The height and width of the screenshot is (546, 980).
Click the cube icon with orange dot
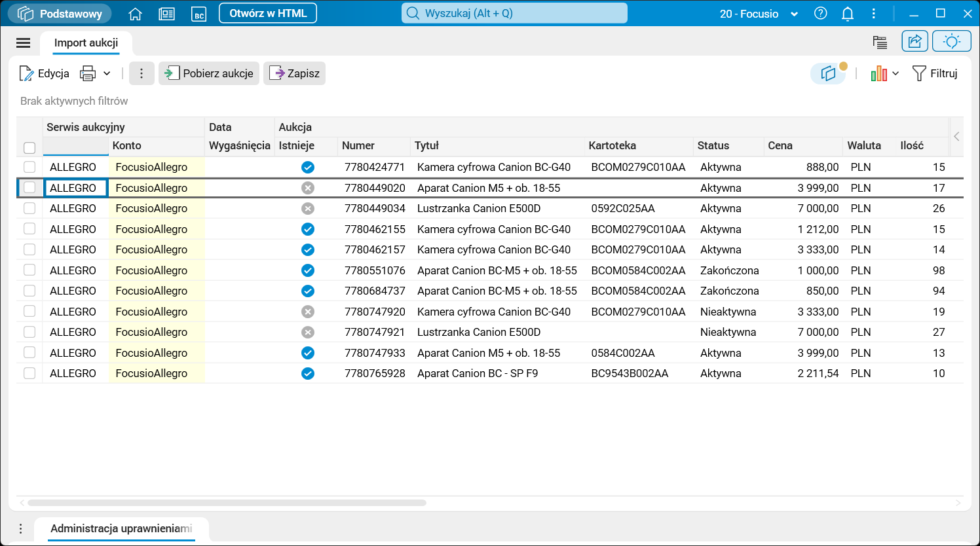point(829,73)
